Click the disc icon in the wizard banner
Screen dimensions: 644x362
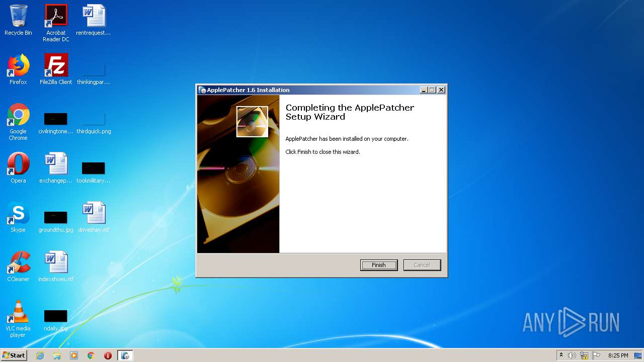(252, 122)
